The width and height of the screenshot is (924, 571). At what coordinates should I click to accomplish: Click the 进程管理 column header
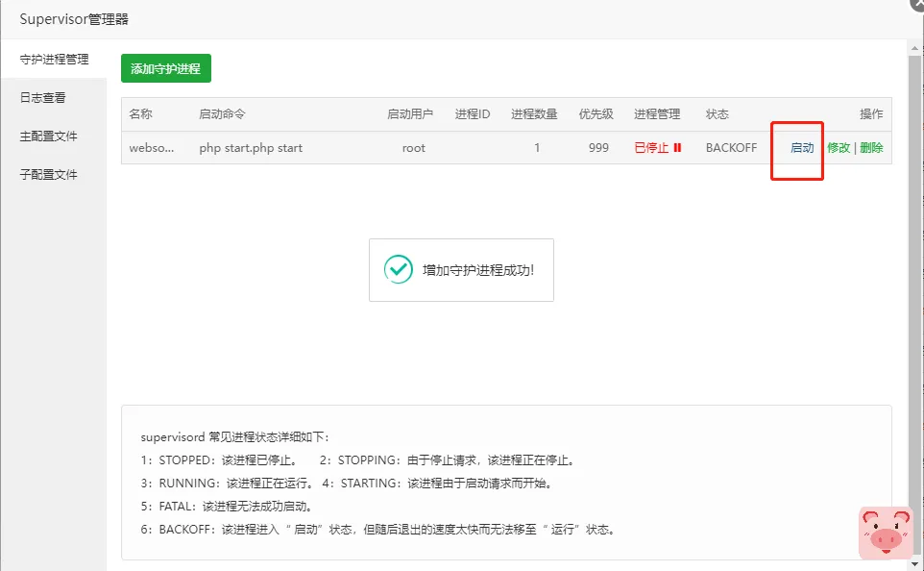pyautogui.click(x=657, y=113)
